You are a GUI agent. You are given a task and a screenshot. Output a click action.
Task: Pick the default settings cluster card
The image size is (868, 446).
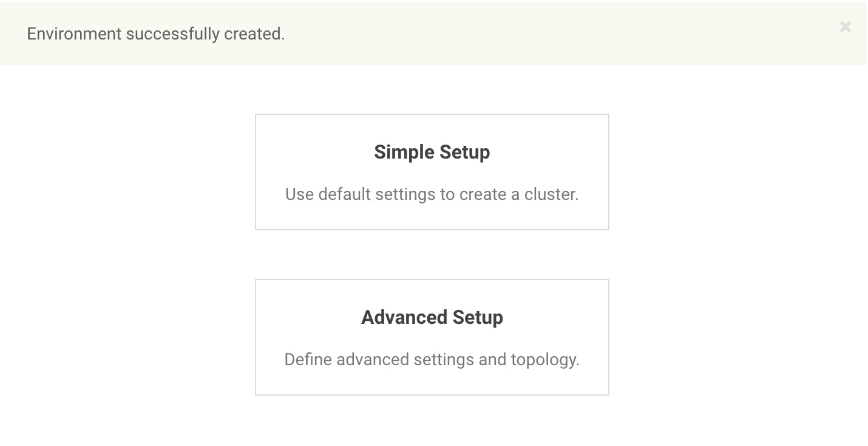432,172
